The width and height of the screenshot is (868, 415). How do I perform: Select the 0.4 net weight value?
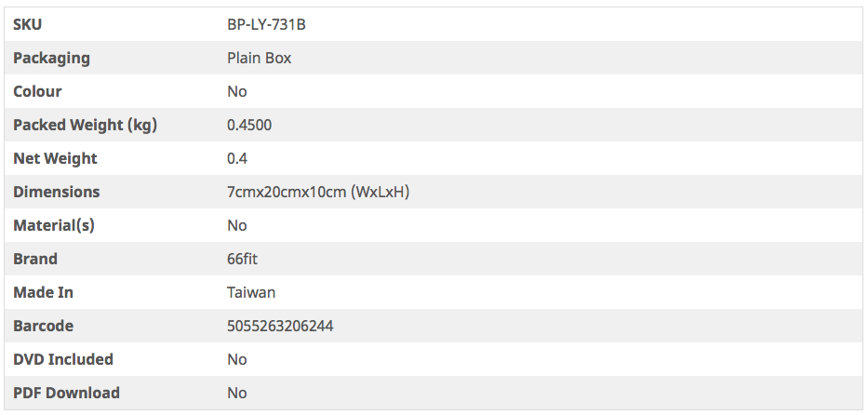237,158
